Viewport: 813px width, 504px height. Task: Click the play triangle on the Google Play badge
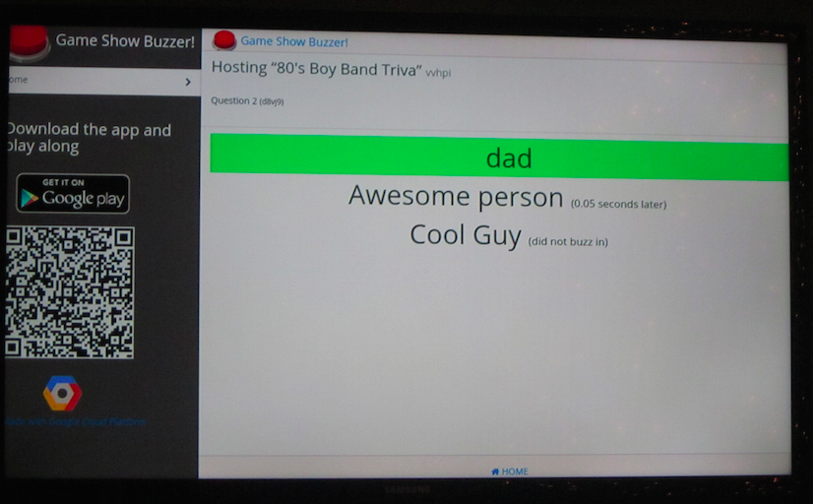click(30, 198)
